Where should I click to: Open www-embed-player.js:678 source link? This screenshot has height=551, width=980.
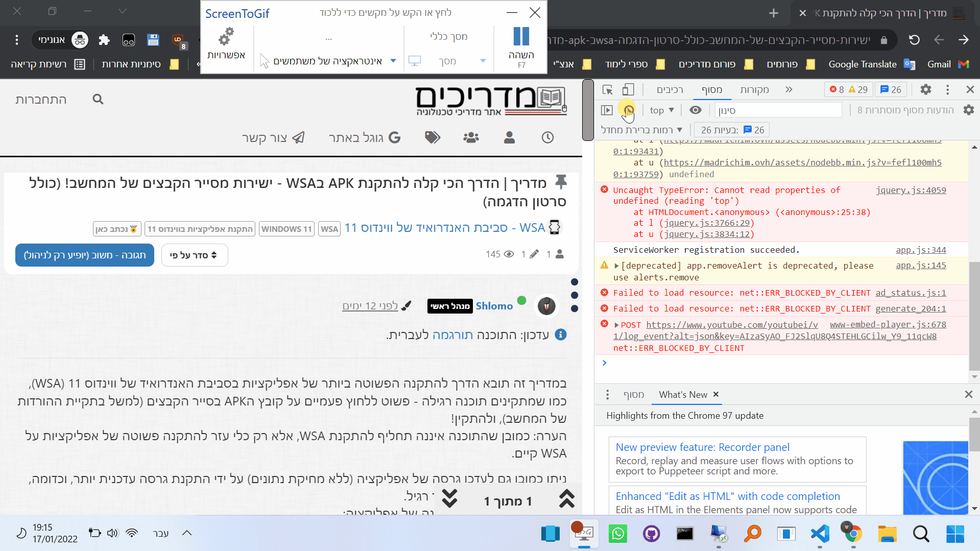click(x=888, y=324)
